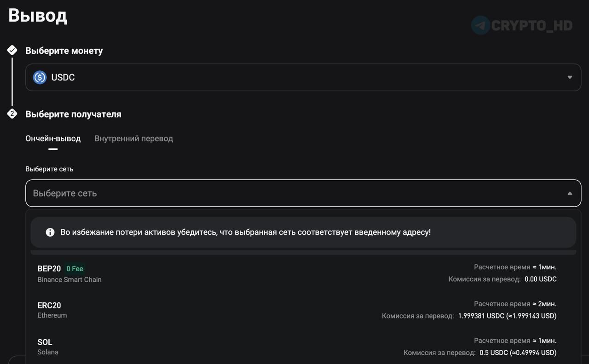Image resolution: width=589 pixels, height=364 pixels.
Task: Click the step two number icon
Action: (12, 114)
